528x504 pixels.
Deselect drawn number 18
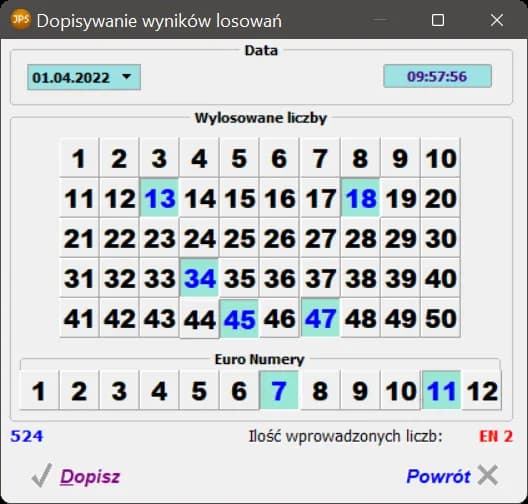360,198
